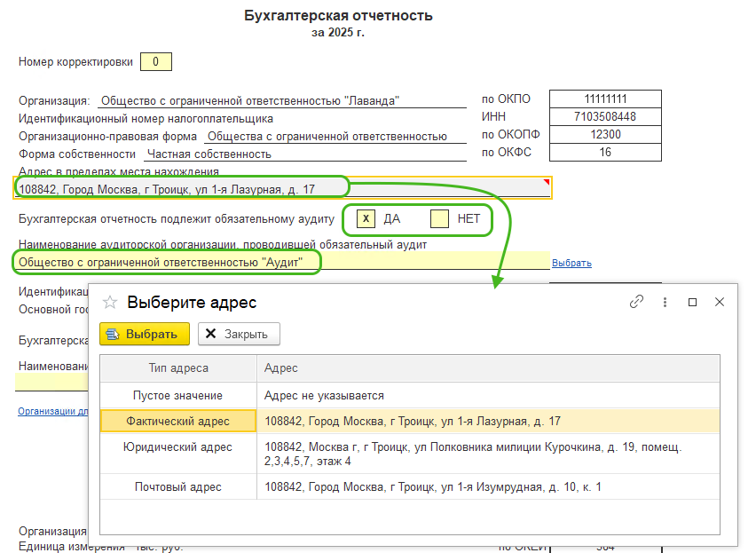This screenshot has width=756, height=553.
Task: Check the НЕТ audit checkbox
Action: coord(439,218)
